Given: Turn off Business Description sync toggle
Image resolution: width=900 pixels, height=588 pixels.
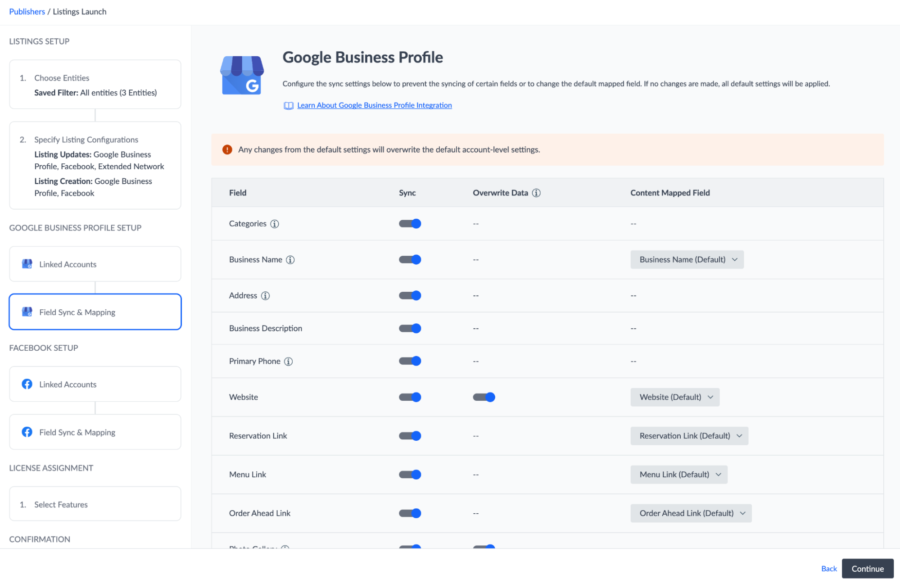Looking at the screenshot, I should (410, 329).
